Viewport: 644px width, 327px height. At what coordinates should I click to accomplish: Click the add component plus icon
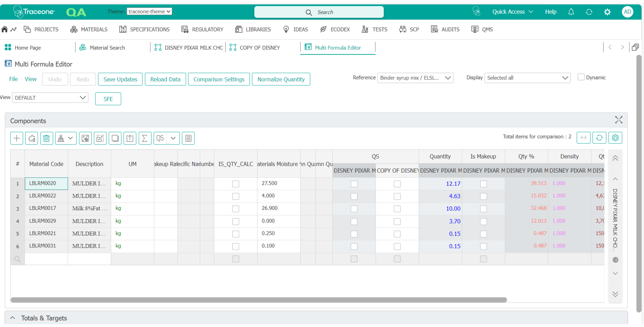(17, 138)
